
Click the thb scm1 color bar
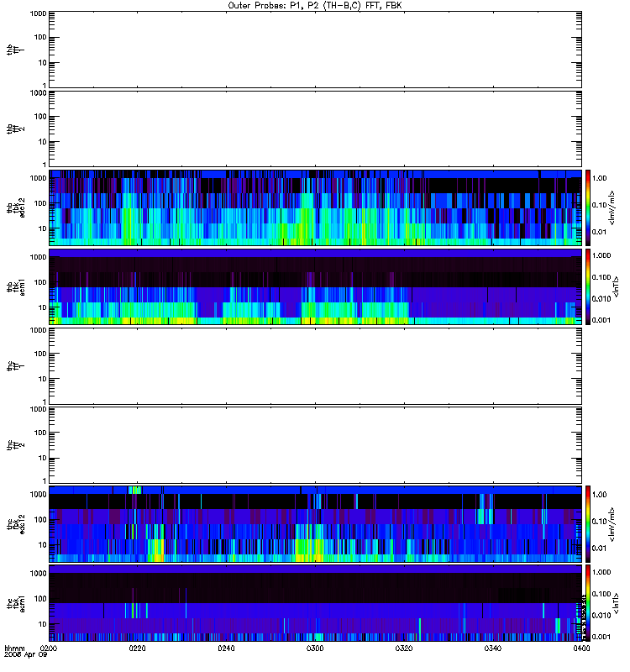tap(588, 286)
